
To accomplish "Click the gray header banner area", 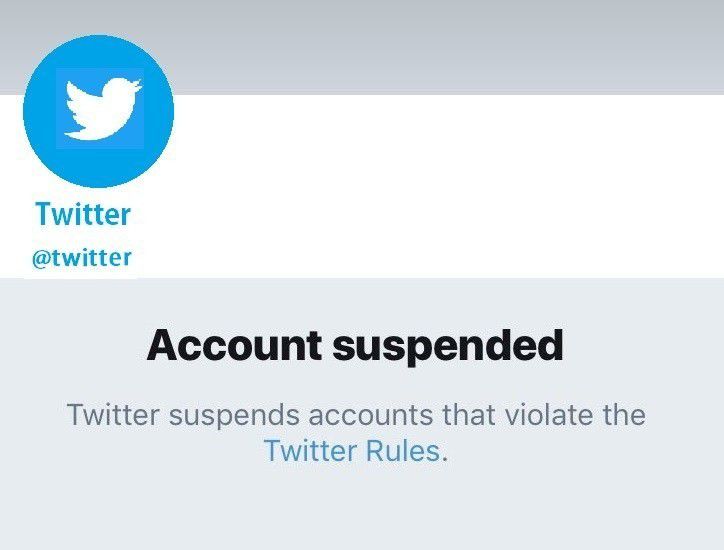I will (450, 45).
